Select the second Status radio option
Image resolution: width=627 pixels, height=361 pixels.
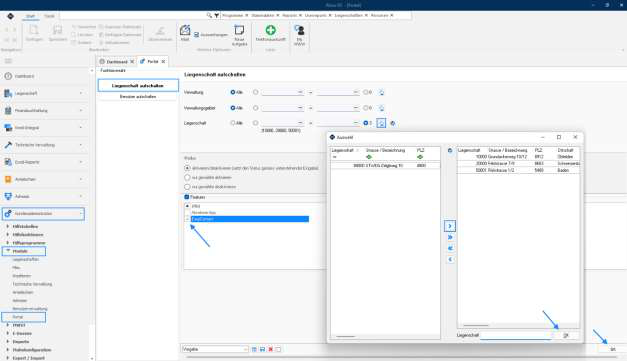coord(187,178)
